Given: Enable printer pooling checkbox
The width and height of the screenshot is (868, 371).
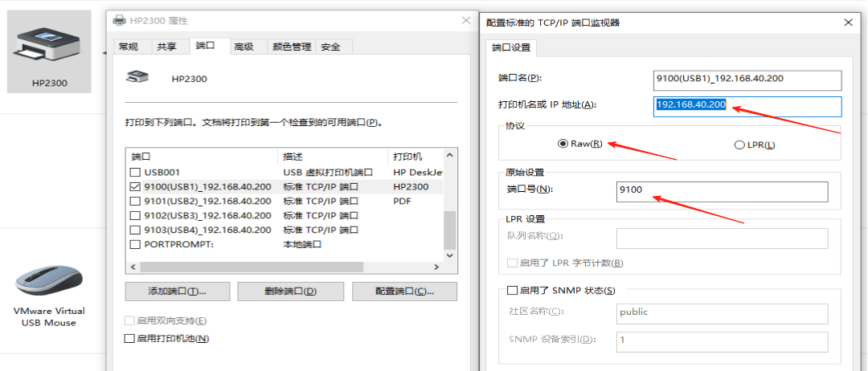Looking at the screenshot, I should [129, 338].
